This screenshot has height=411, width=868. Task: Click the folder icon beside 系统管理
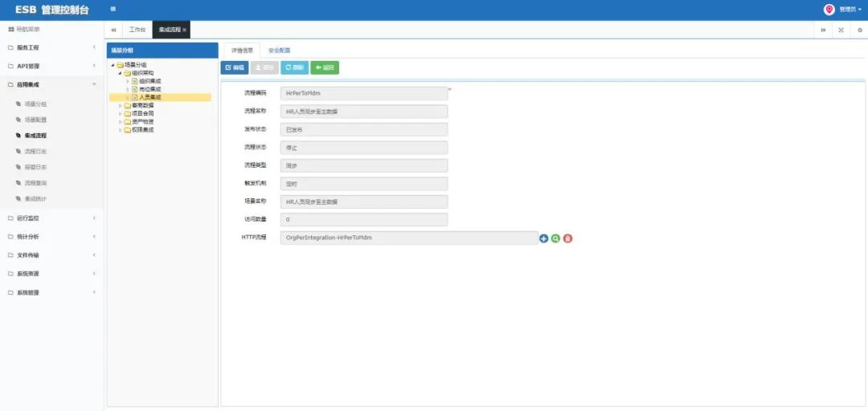(10, 292)
